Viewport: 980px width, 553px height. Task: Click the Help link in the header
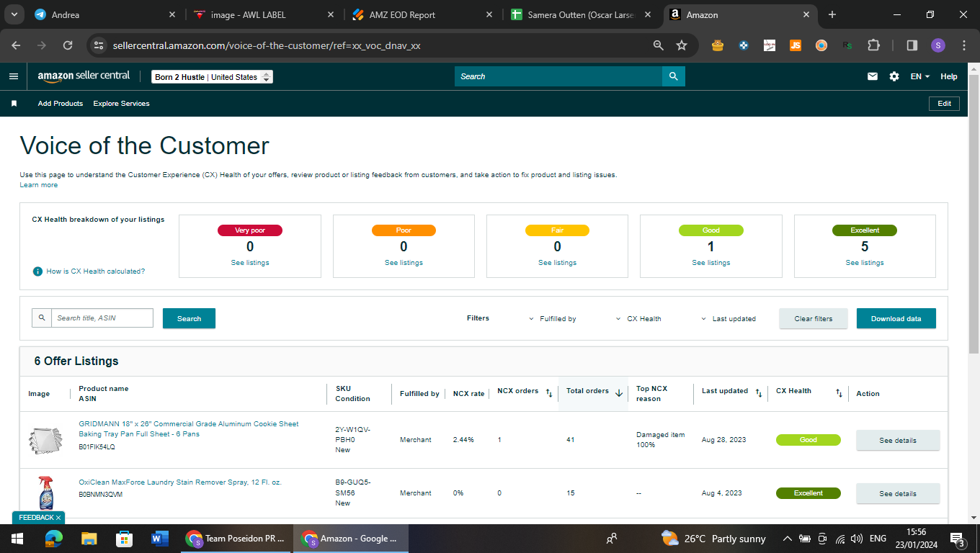[949, 76]
